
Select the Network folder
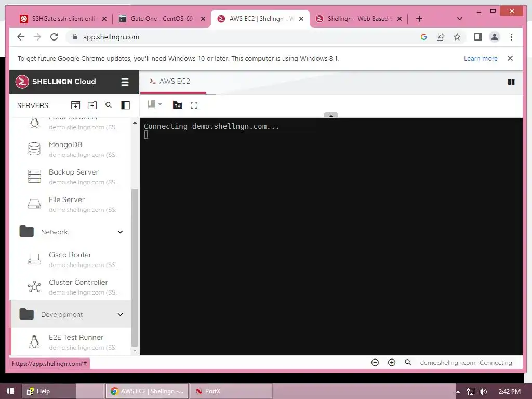pyautogui.click(x=71, y=232)
